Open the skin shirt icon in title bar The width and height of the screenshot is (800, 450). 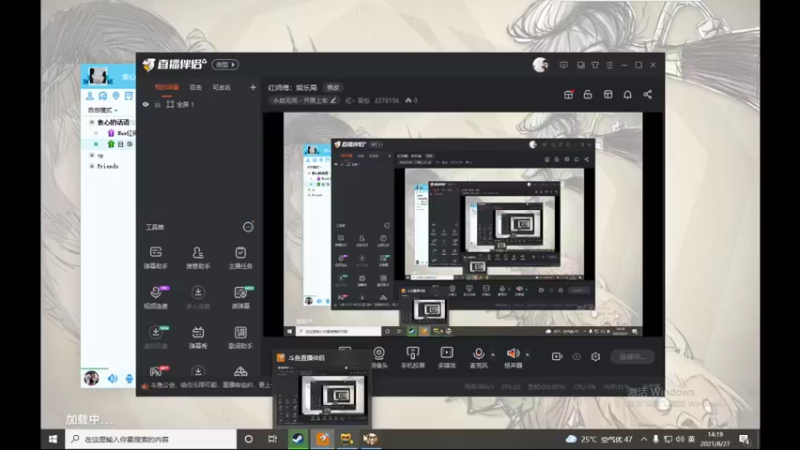point(595,65)
